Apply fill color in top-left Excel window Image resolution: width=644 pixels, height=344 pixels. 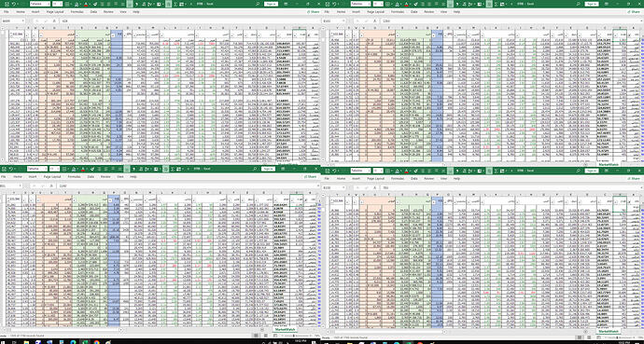click(77, 4)
